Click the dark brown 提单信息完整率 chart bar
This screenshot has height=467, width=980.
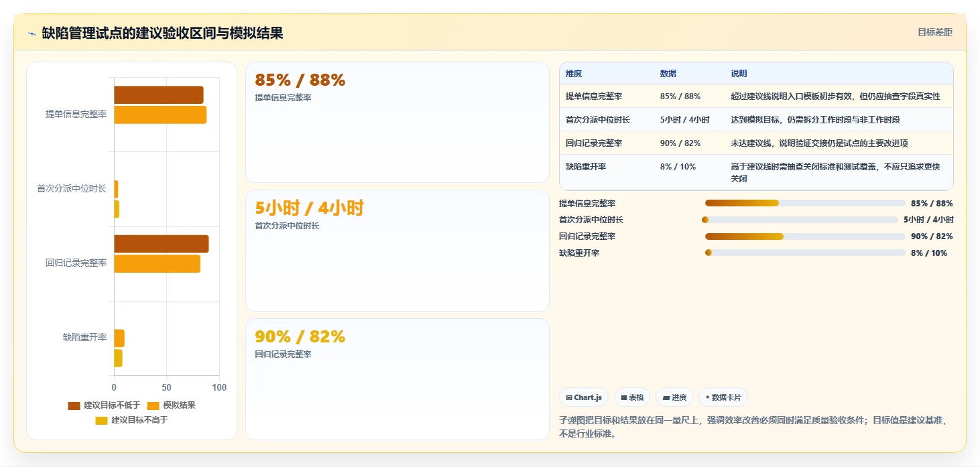click(158, 95)
